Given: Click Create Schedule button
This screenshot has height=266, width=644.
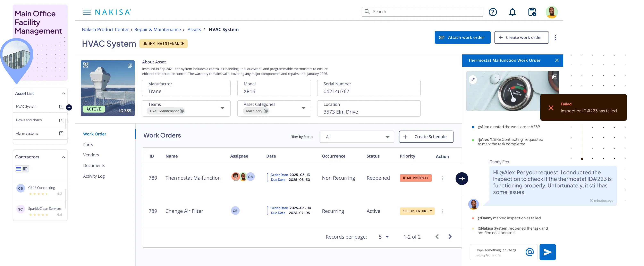Looking at the screenshot, I should coord(426,137).
